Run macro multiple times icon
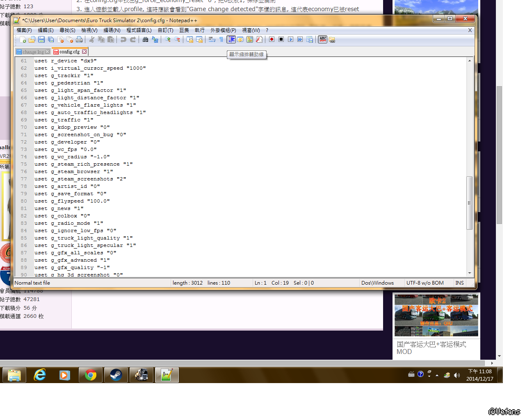This screenshot has height=420, width=525. [x=300, y=39]
